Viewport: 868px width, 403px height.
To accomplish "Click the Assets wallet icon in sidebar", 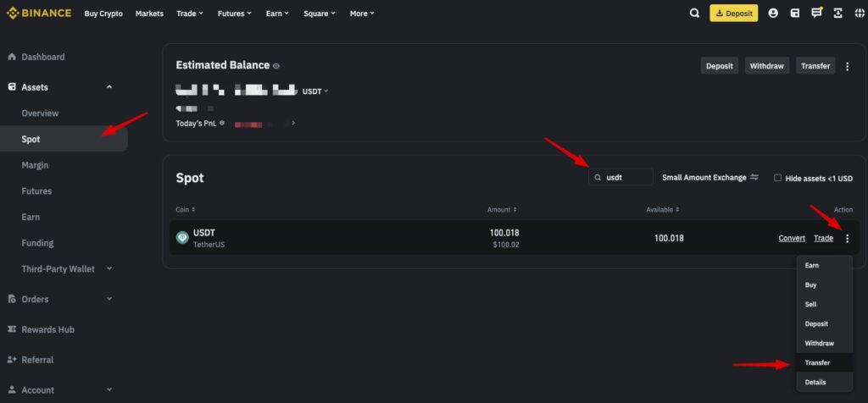I will coord(12,87).
